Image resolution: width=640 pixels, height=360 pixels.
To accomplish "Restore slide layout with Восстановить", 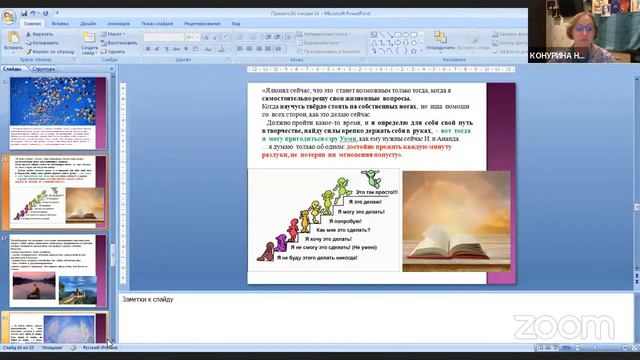I will point(119,43).
